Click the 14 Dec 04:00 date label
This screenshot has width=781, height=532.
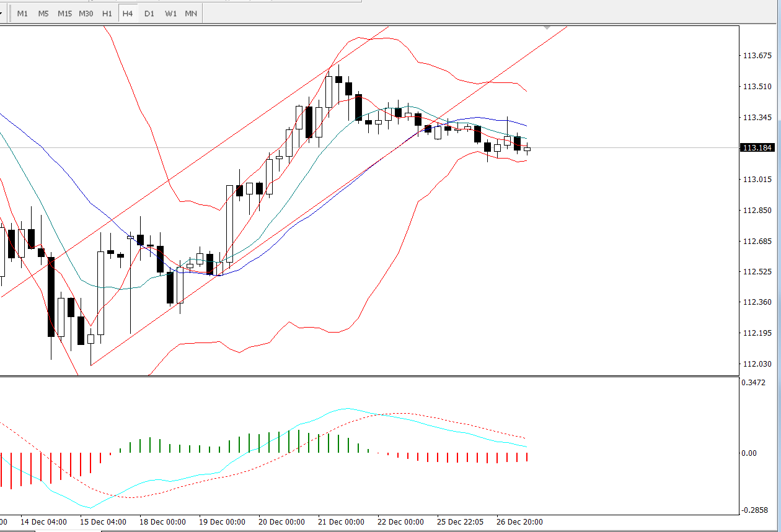click(44, 522)
